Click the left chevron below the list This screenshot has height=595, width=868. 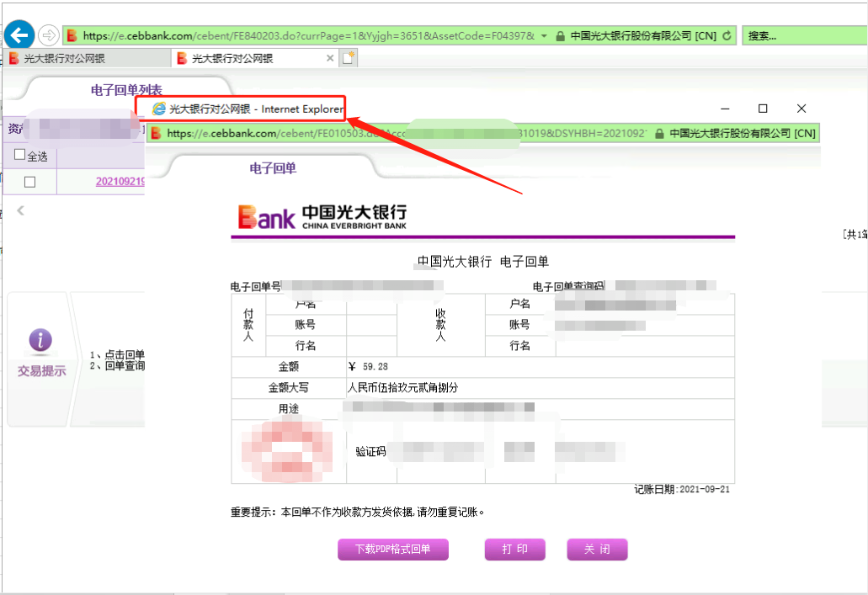click(20, 210)
